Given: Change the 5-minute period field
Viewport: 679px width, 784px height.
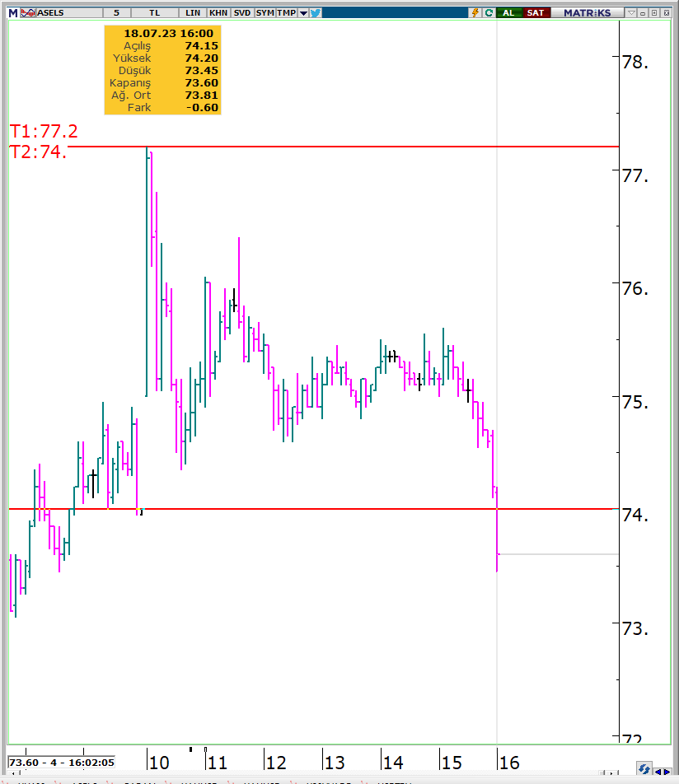Looking at the screenshot, I should pos(116,13).
